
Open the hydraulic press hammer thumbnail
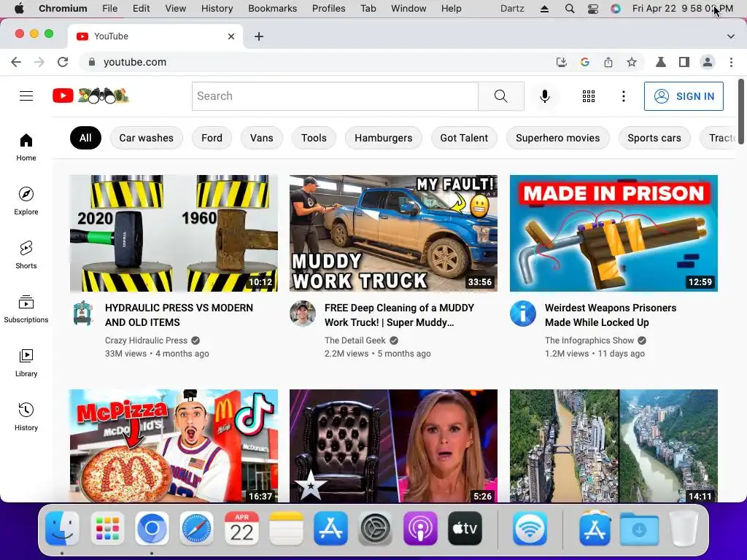pyautogui.click(x=174, y=233)
